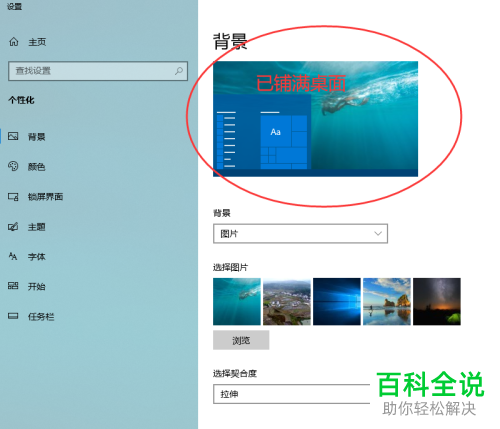Open the 背景 type dropdown showing 图片

point(300,233)
